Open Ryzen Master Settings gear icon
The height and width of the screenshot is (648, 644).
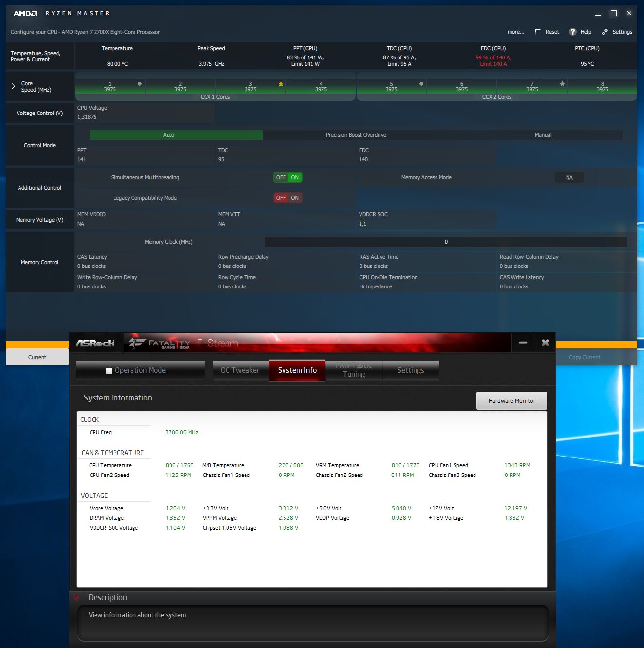[605, 32]
